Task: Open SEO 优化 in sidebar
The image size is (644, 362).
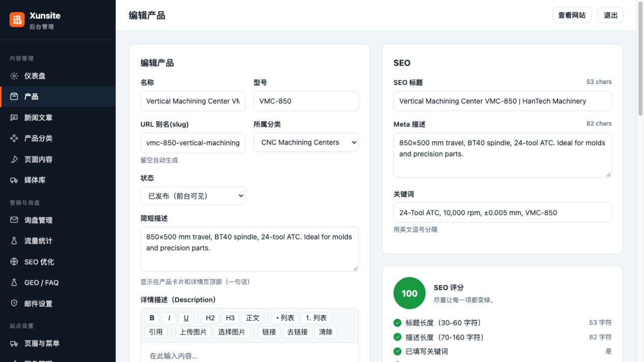Action: [x=58, y=262]
